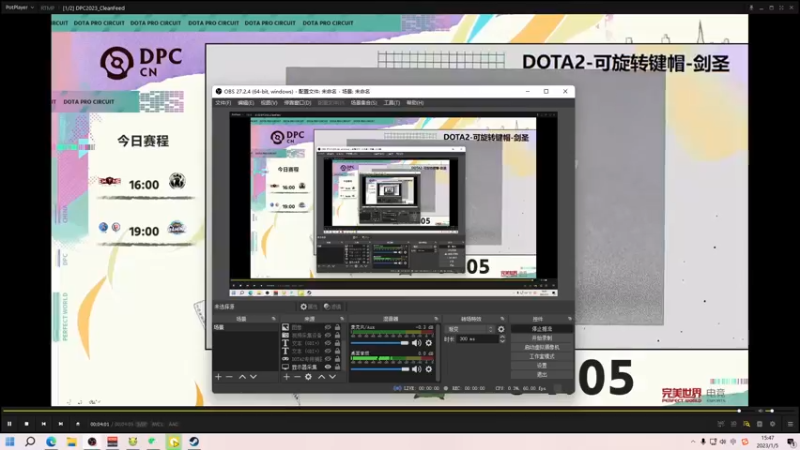This screenshot has height=450, width=800.
Task: Increase 时长 transition duration stepper
Action: [x=502, y=337]
